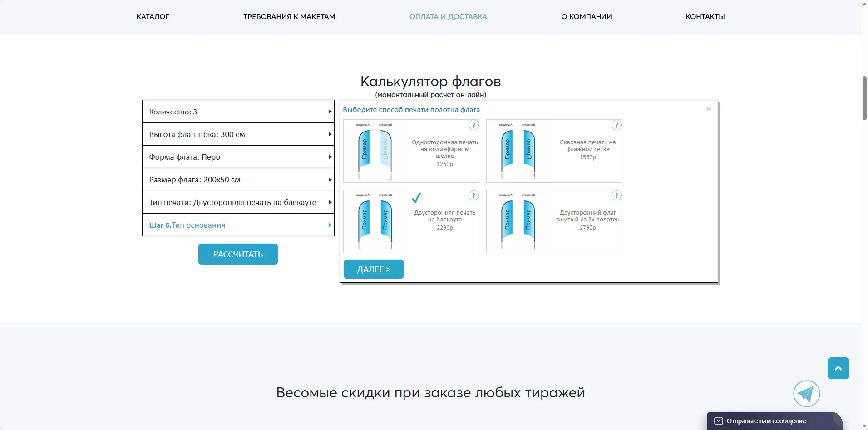The image size is (868, 430).
Task: Click Выберите способ печати полотна флага text
Action: tap(411, 110)
